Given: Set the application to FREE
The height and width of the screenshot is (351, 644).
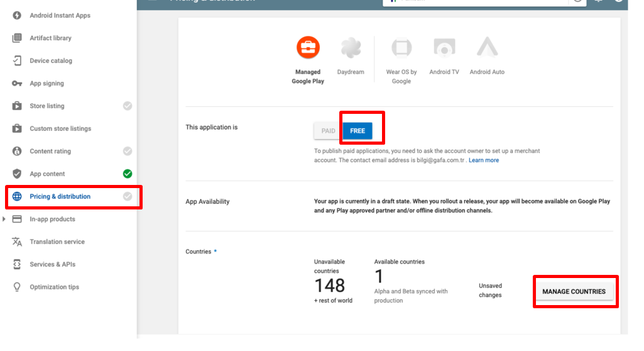Looking at the screenshot, I should pos(357,131).
